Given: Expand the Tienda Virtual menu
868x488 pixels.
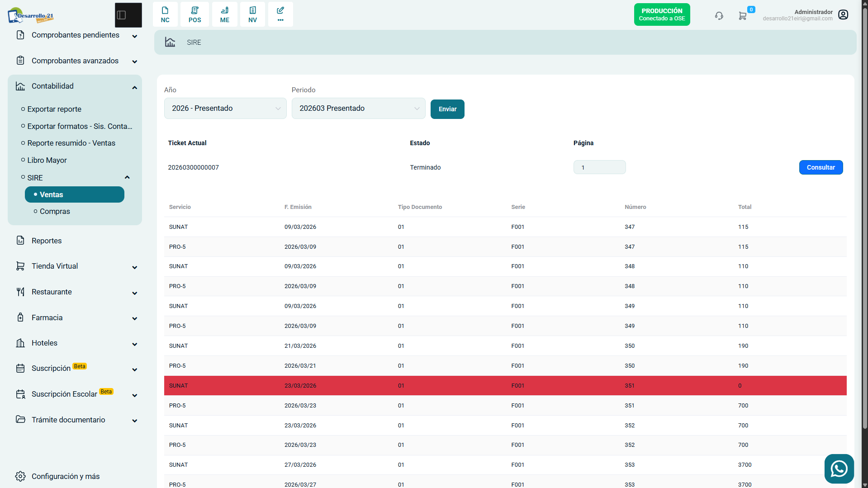Looking at the screenshot, I should (x=75, y=266).
